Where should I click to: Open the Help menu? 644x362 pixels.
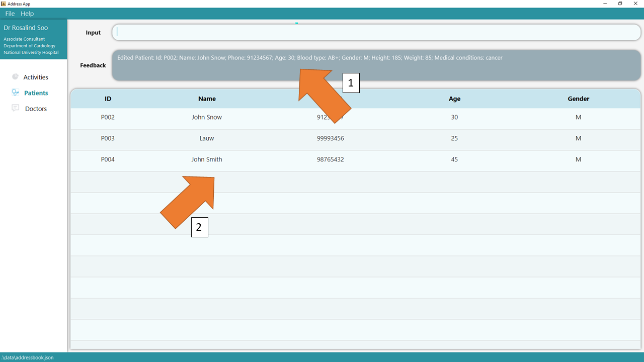(x=27, y=14)
